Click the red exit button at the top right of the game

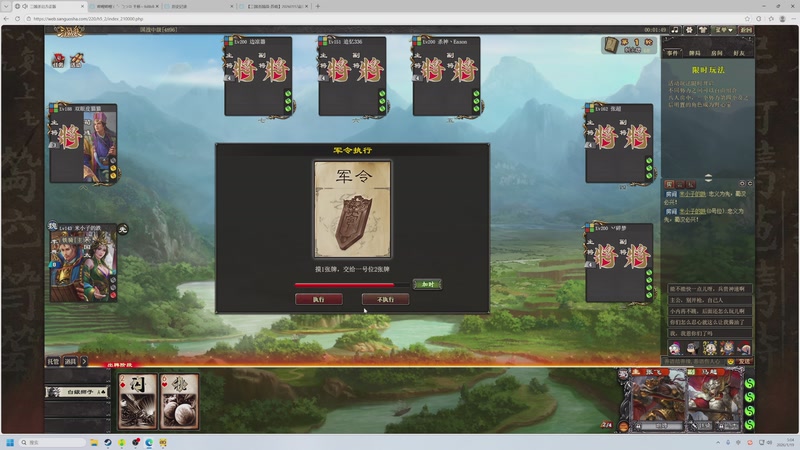coord(746,30)
